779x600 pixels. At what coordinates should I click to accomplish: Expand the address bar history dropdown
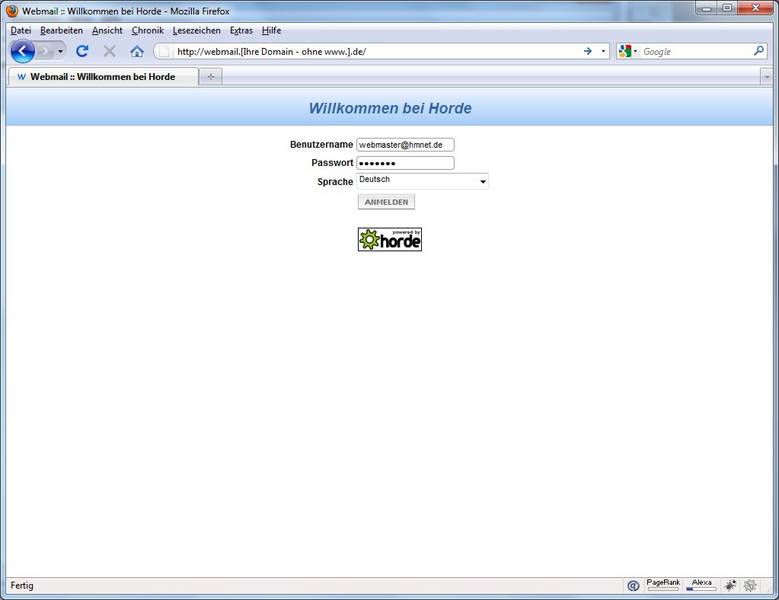(x=603, y=51)
